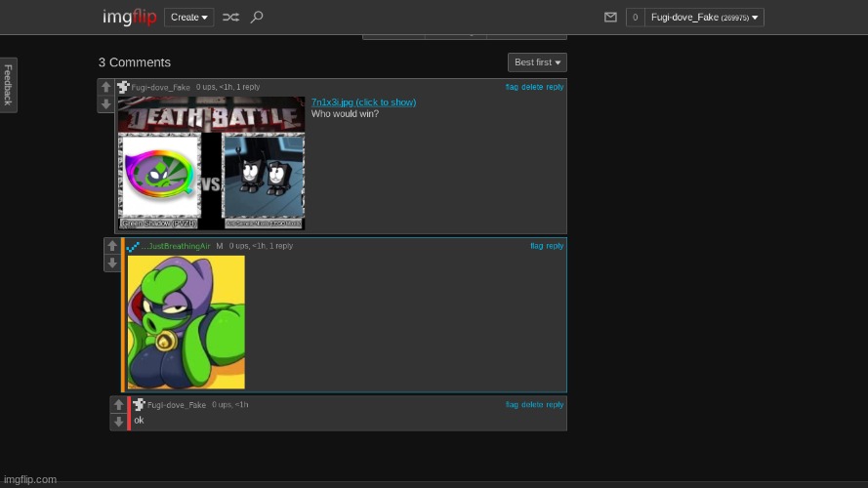
Task: Click the search magnifier icon
Action: pos(257,18)
